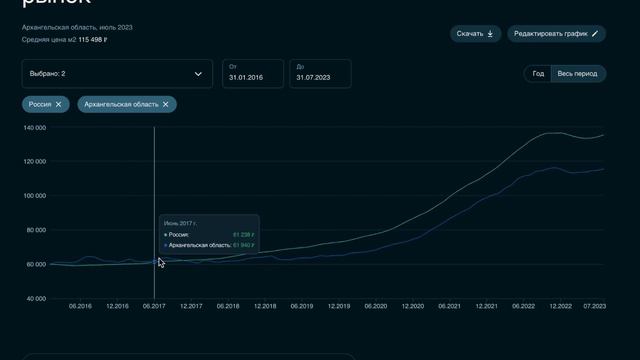Click Архангельская область, июль 2023 subtitle
This screenshot has height=360, width=640.
(77, 28)
